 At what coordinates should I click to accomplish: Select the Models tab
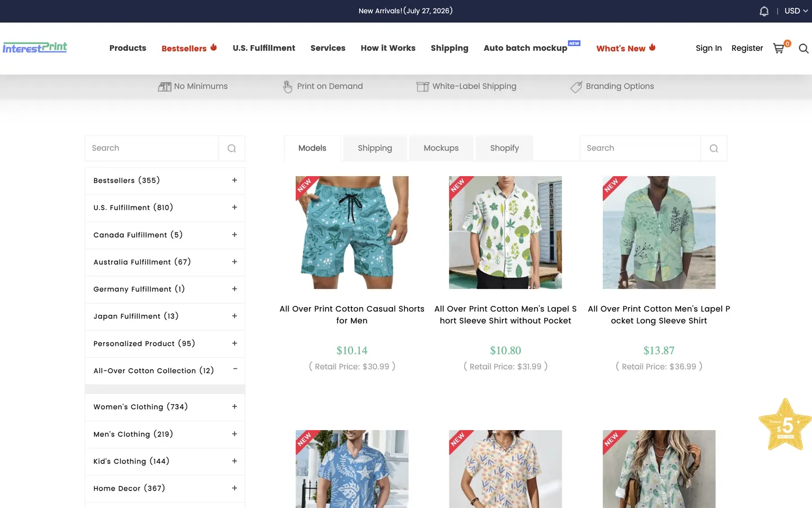point(312,148)
